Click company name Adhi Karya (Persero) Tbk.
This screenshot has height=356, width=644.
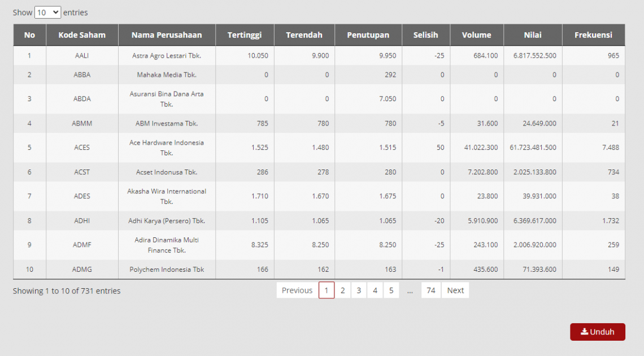click(x=167, y=220)
